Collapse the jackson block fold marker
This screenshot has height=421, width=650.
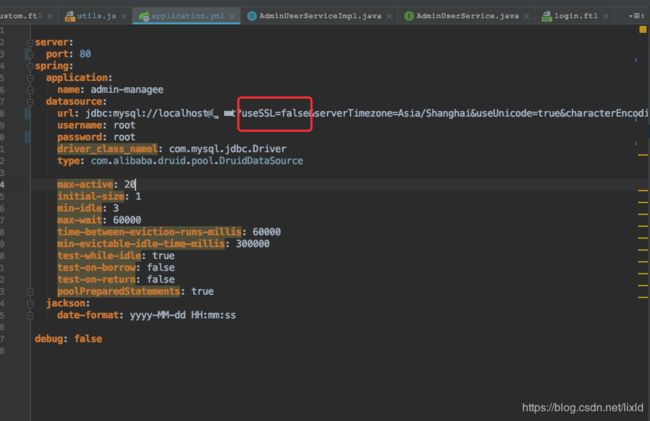pos(30,304)
